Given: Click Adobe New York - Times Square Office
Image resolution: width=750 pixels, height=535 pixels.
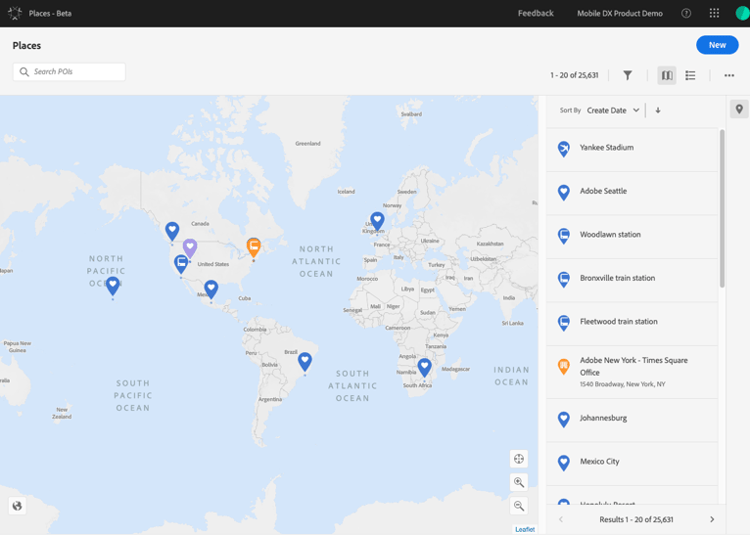Looking at the screenshot, I should pyautogui.click(x=633, y=366).
